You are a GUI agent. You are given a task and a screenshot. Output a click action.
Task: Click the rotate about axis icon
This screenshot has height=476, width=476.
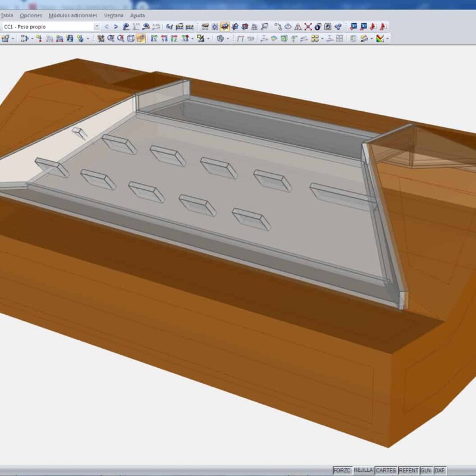tap(288, 27)
